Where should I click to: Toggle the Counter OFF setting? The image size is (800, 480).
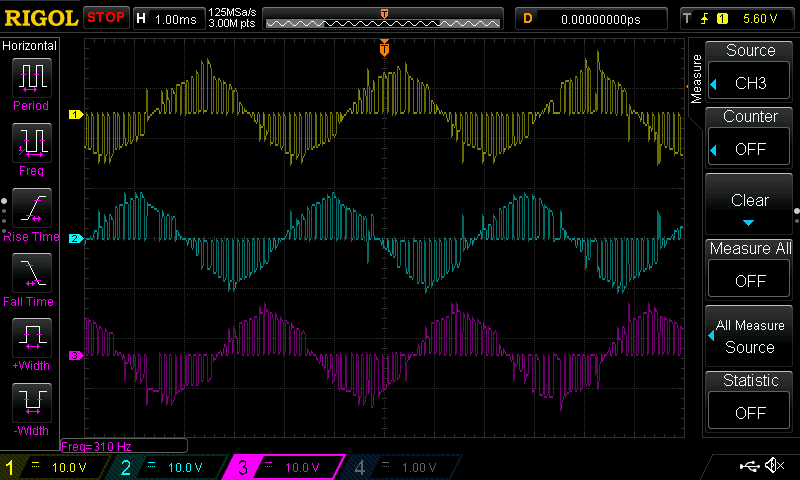749,149
